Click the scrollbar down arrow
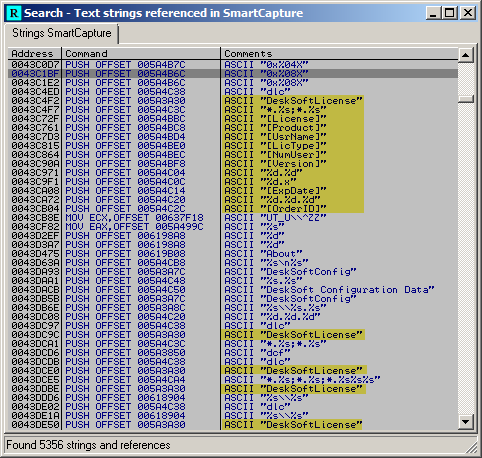The height and width of the screenshot is (458, 482). [466, 422]
